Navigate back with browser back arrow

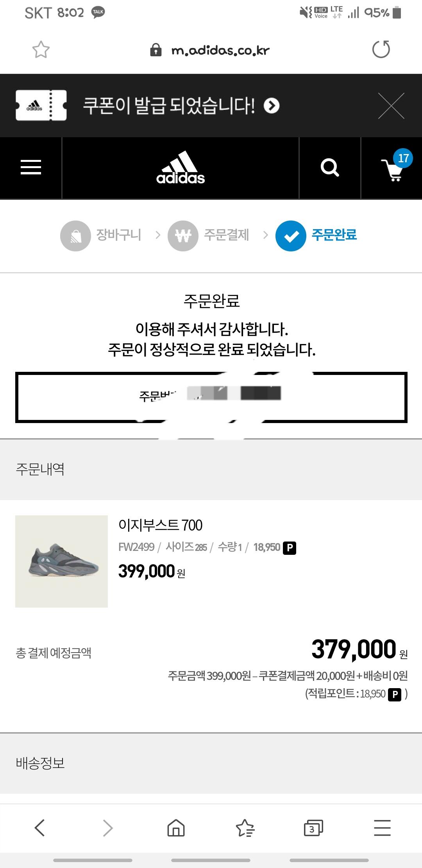(x=40, y=827)
